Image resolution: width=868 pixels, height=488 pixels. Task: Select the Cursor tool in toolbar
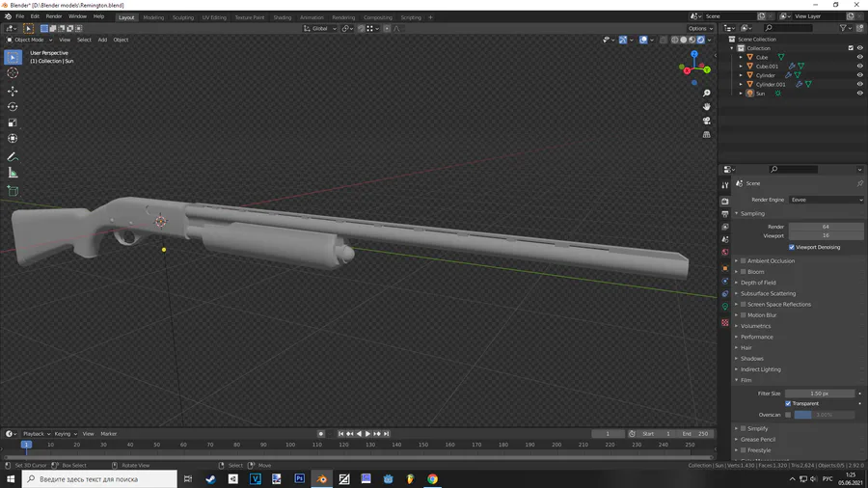tap(13, 73)
